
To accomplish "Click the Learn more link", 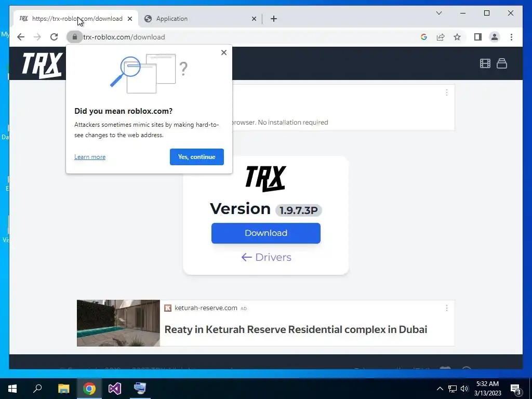I will (90, 157).
